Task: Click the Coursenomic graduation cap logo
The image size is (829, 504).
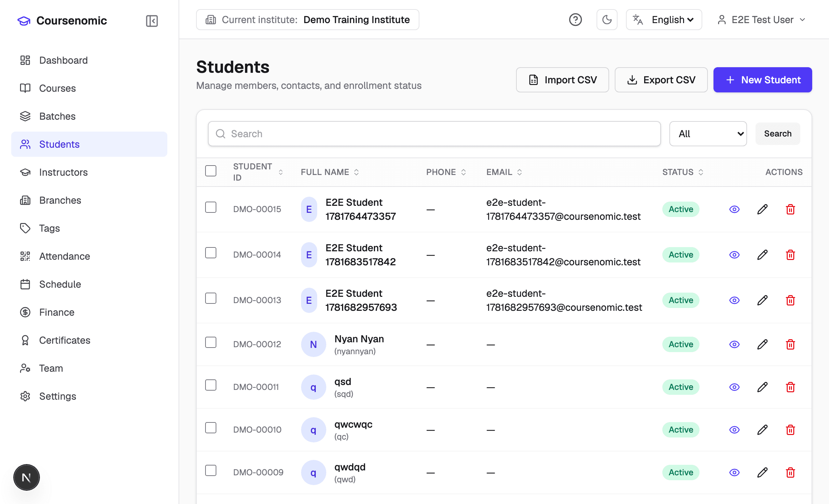Action: coord(24,21)
